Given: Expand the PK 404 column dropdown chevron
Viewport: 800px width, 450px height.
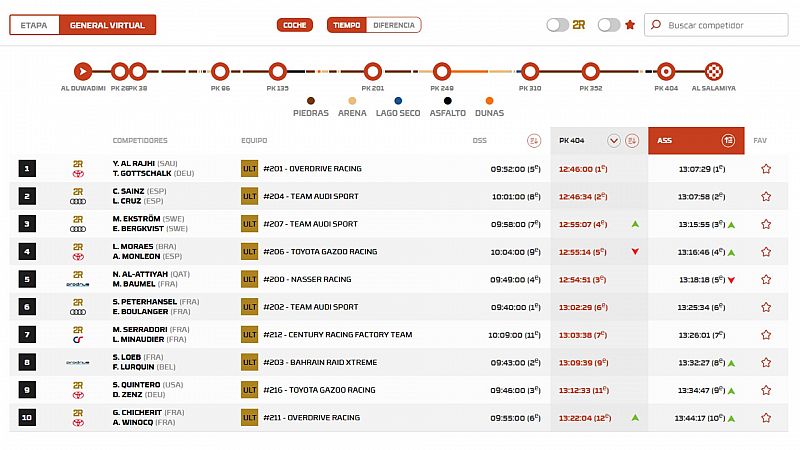Looking at the screenshot, I should (614, 141).
